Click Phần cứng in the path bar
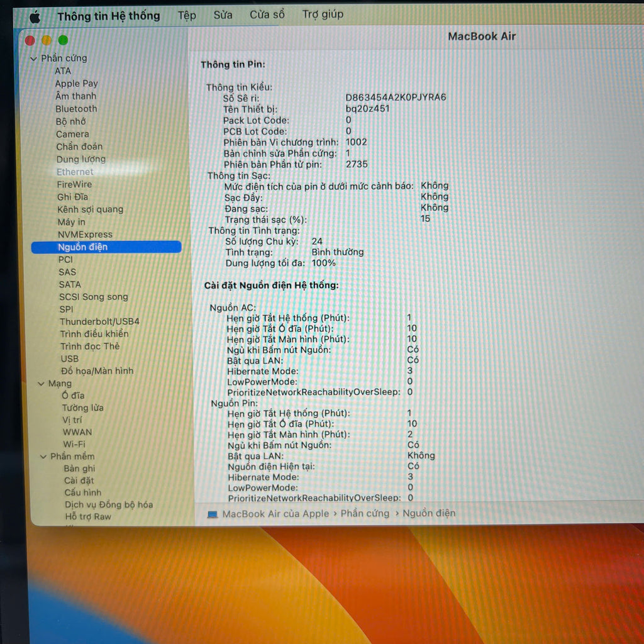The height and width of the screenshot is (644, 644). pos(365,513)
